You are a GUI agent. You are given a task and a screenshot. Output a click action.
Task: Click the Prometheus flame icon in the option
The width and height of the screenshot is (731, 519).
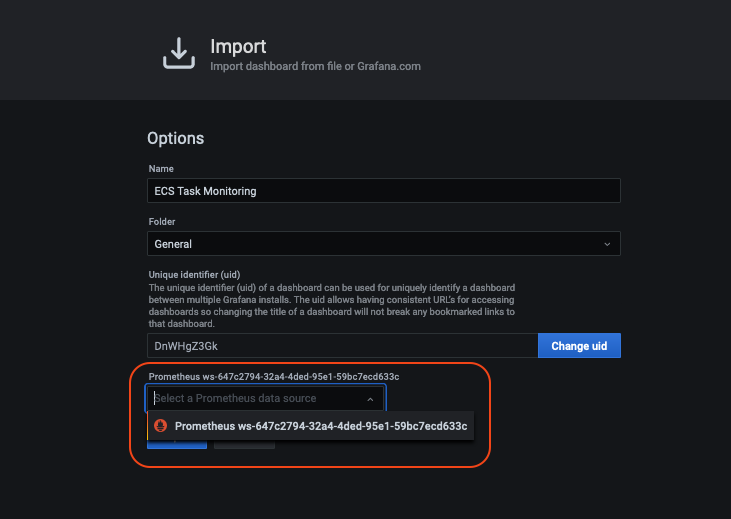(160, 426)
